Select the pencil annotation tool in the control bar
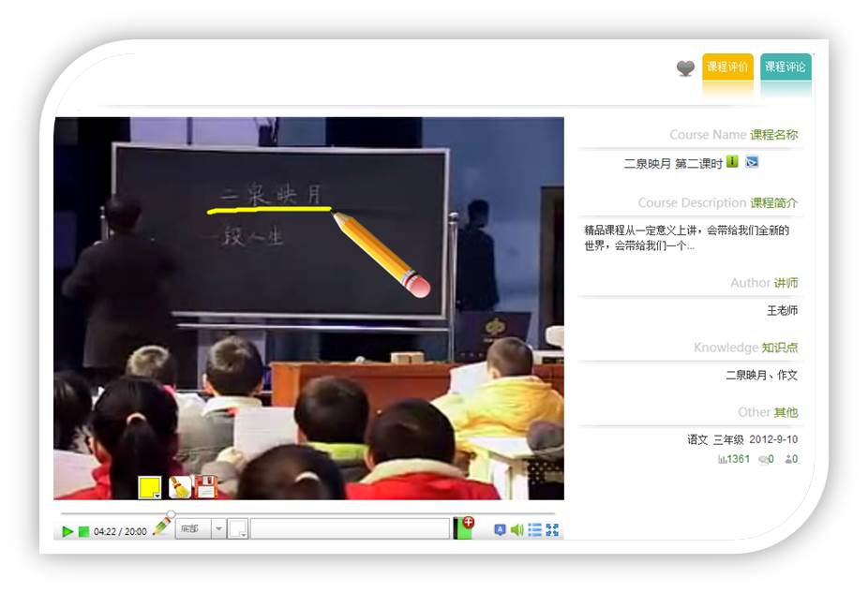The image size is (868, 593). coord(162,528)
